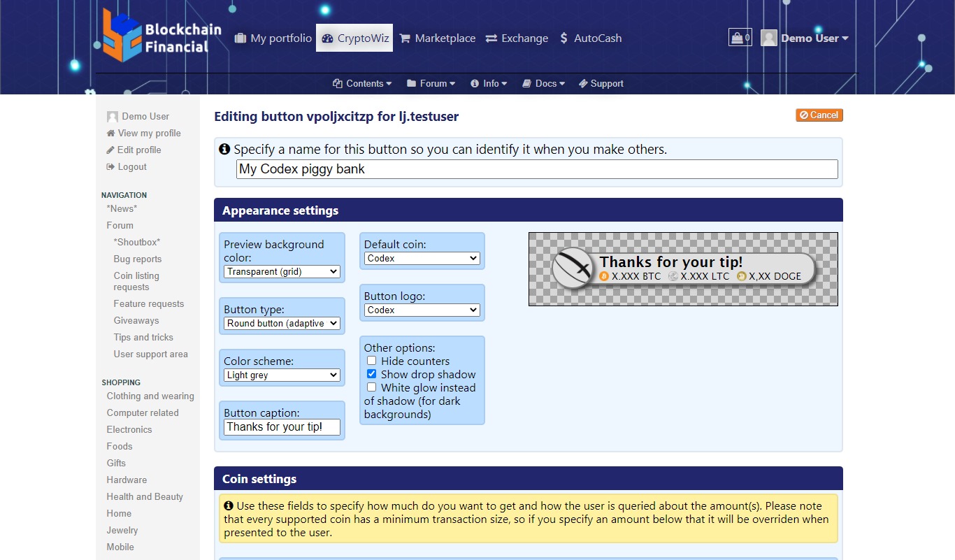Open the Color scheme dropdown

pyautogui.click(x=282, y=375)
